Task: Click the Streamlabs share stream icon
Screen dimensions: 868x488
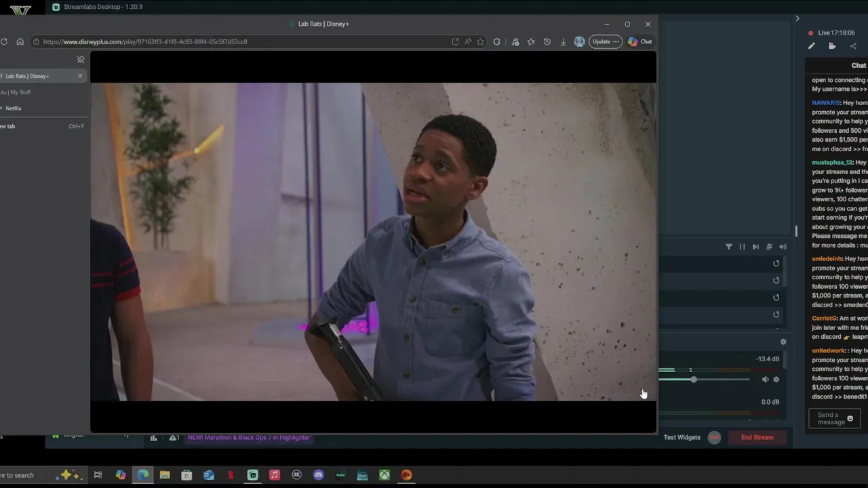Action: click(853, 46)
